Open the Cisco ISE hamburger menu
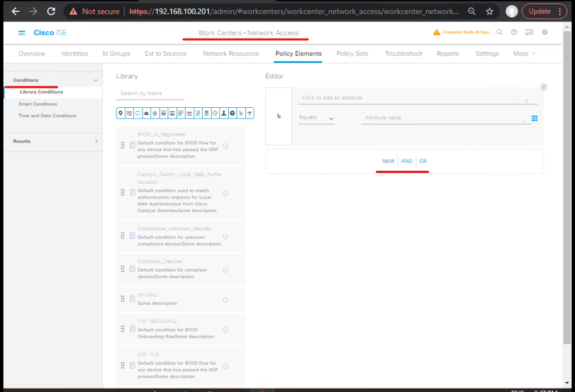 pos(22,33)
